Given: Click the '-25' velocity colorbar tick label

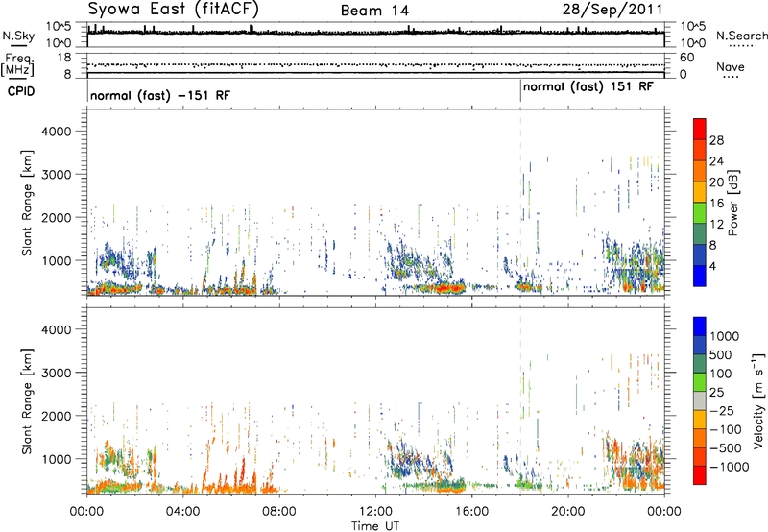Looking at the screenshot, I should pyautogui.click(x=722, y=410).
